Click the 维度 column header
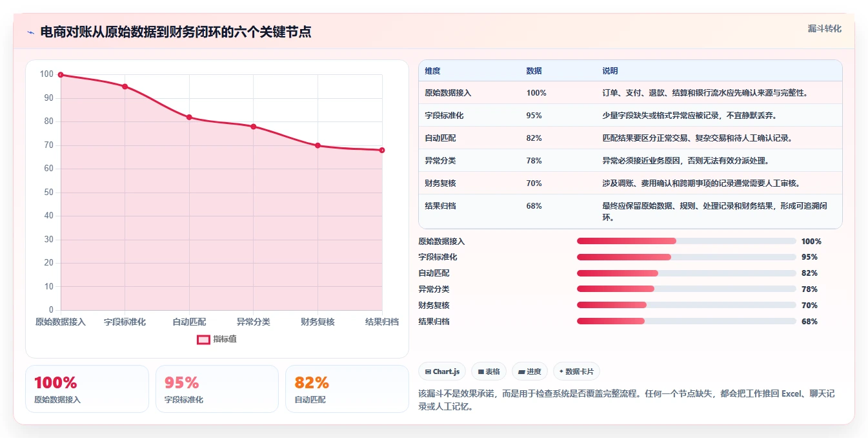868x438 pixels. [432, 71]
